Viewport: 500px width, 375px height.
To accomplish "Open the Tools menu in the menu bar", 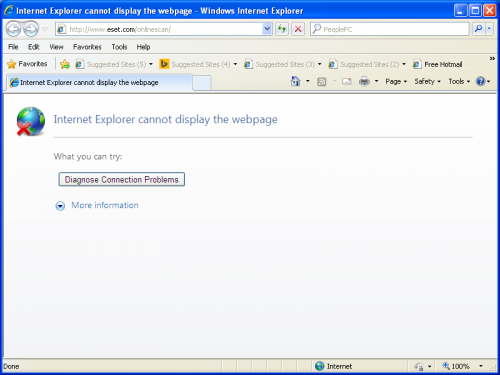I will [x=119, y=47].
